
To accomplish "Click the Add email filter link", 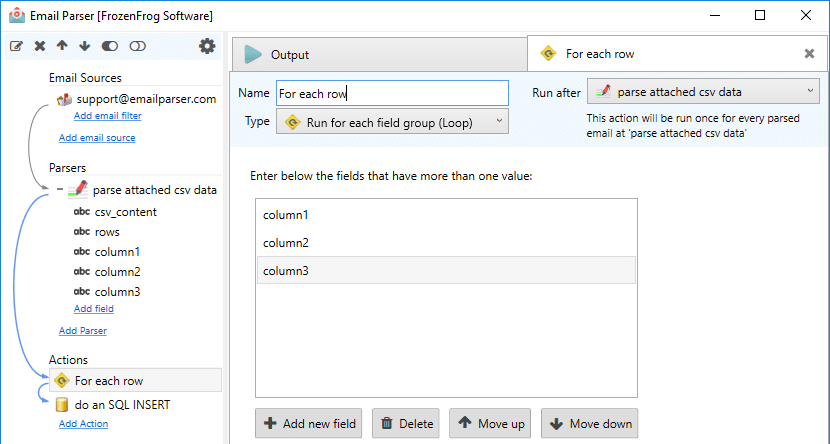I will tap(107, 115).
